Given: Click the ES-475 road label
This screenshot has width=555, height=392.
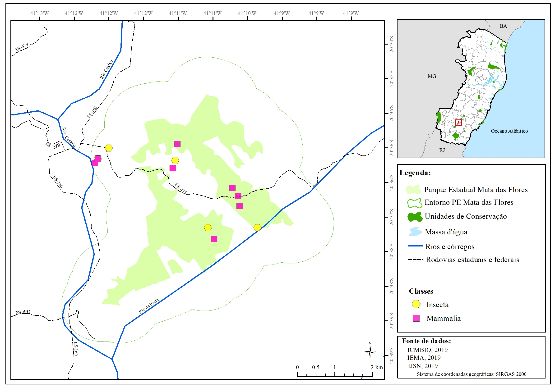Looking at the screenshot, I should [180, 188].
